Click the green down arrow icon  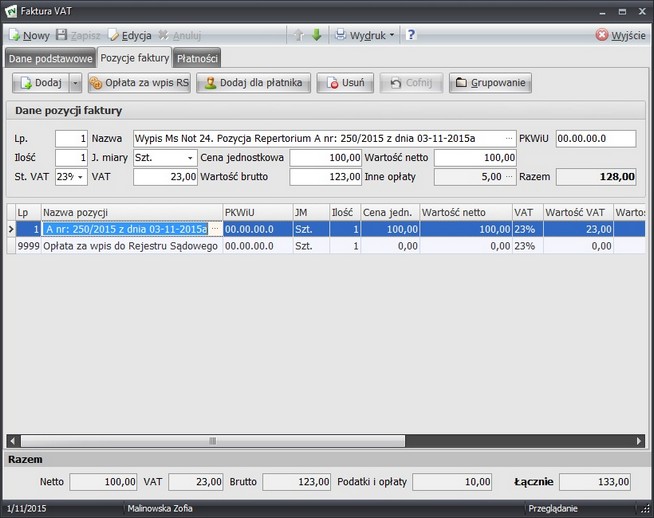click(316, 35)
